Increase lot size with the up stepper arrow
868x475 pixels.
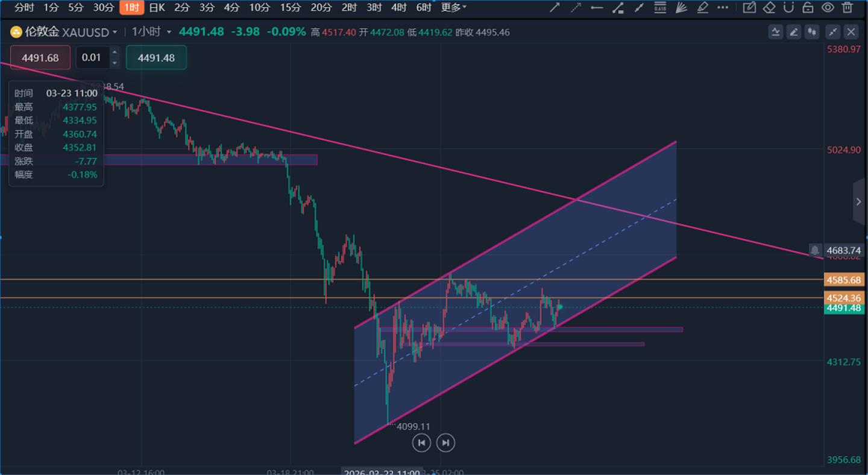(115, 52)
